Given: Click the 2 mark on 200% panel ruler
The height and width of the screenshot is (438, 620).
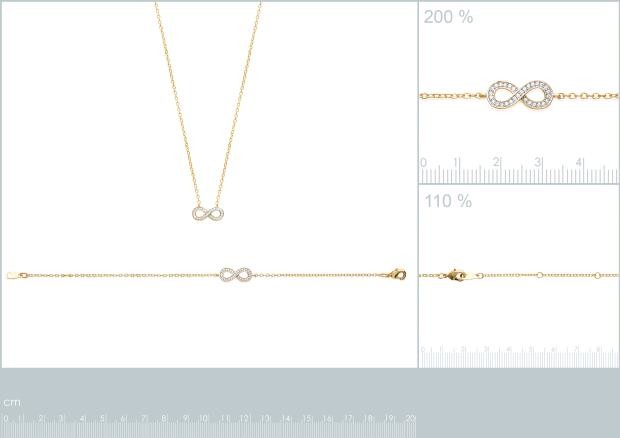Looking at the screenshot, I should point(496,162).
